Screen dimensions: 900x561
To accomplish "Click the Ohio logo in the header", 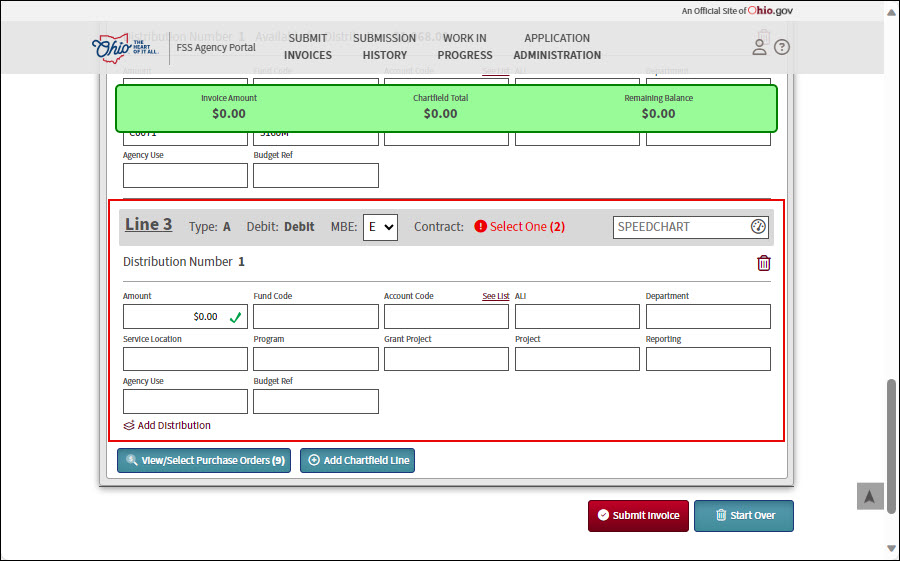I will pyautogui.click(x=125, y=48).
